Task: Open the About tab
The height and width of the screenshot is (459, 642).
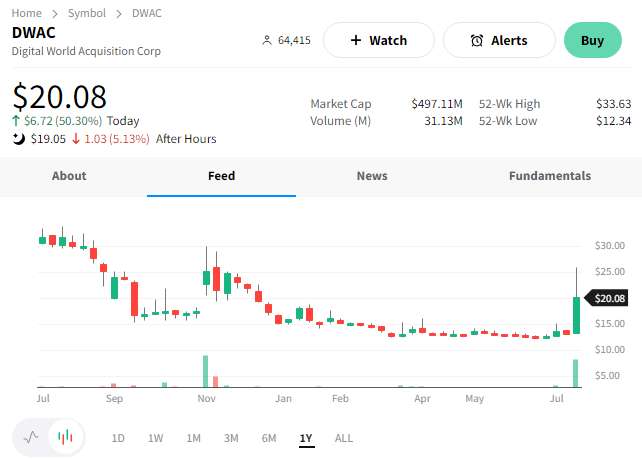Action: click(69, 176)
